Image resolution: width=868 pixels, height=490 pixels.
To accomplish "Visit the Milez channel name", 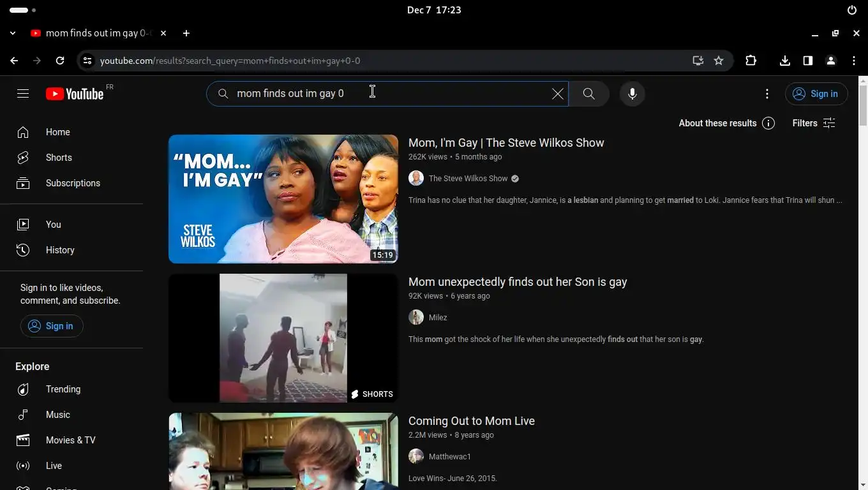I will click(438, 318).
